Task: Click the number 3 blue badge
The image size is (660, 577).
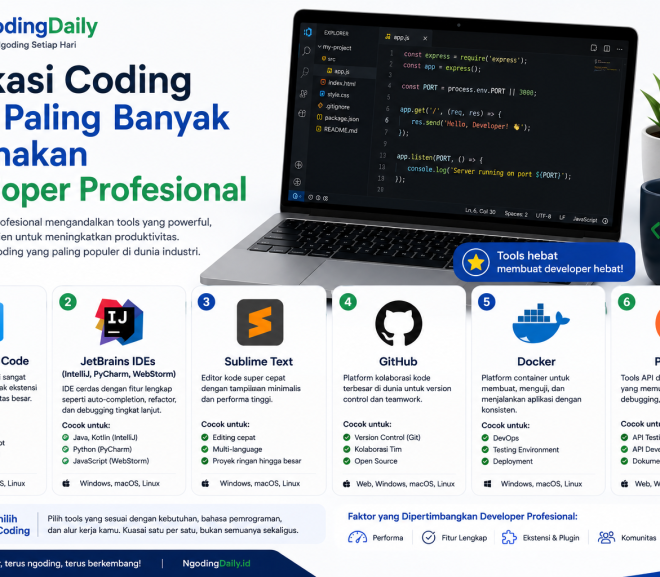Action: [x=206, y=302]
